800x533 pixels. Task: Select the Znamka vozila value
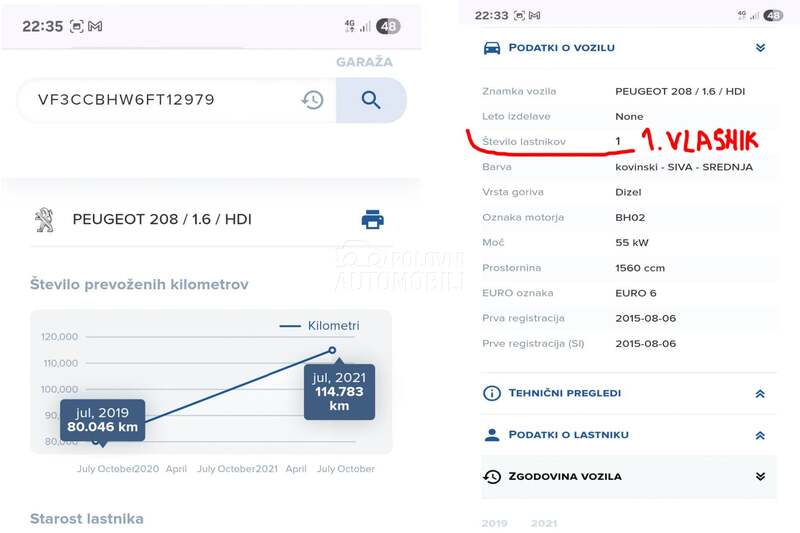point(680,92)
